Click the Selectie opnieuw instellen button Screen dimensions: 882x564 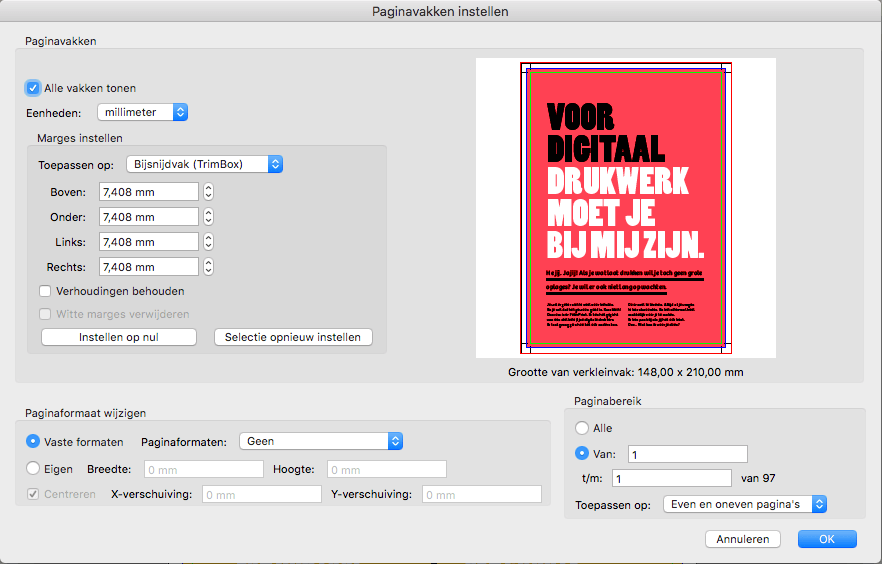click(293, 337)
